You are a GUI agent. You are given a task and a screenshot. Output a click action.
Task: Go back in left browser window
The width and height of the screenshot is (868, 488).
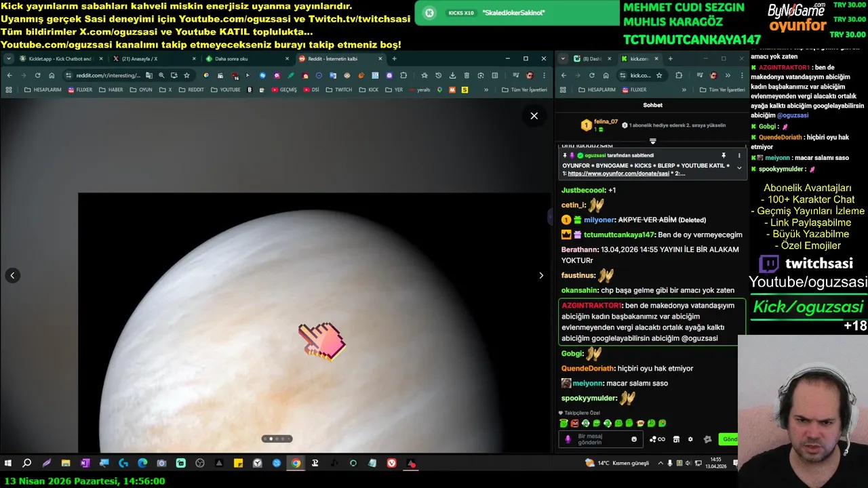tap(9, 75)
